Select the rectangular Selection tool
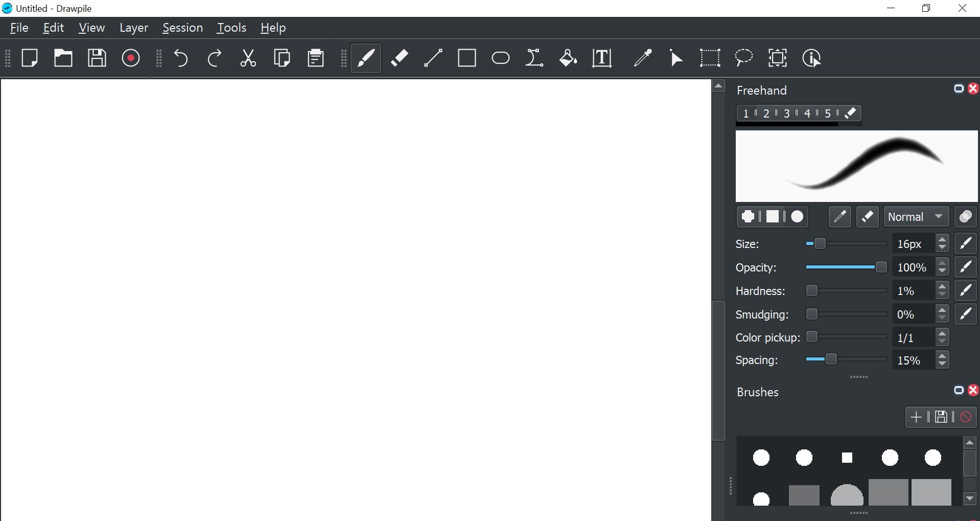 [x=710, y=58]
